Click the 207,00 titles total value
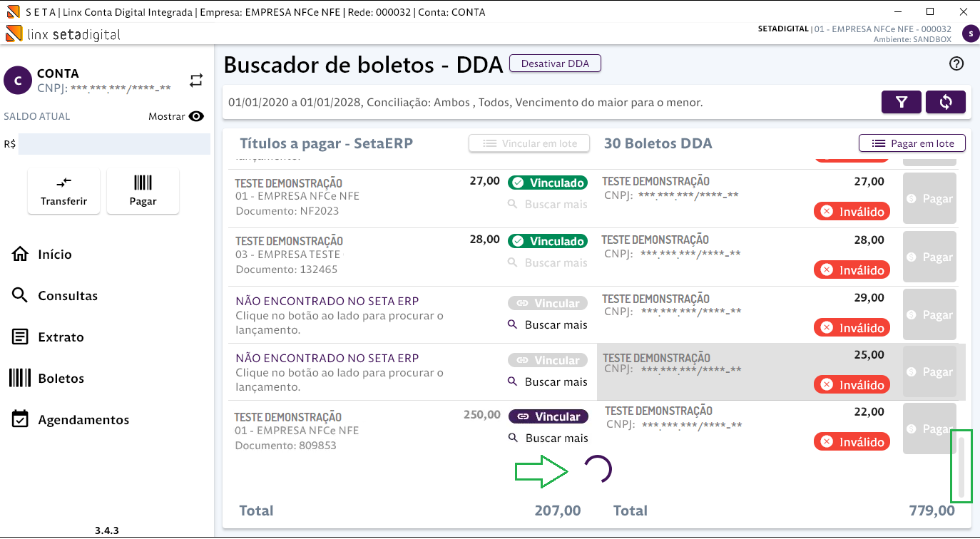 (558, 510)
